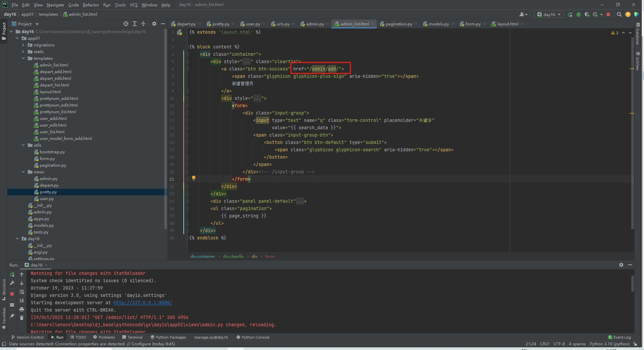
Task: Open the Refactor menu
Action: (91, 5)
